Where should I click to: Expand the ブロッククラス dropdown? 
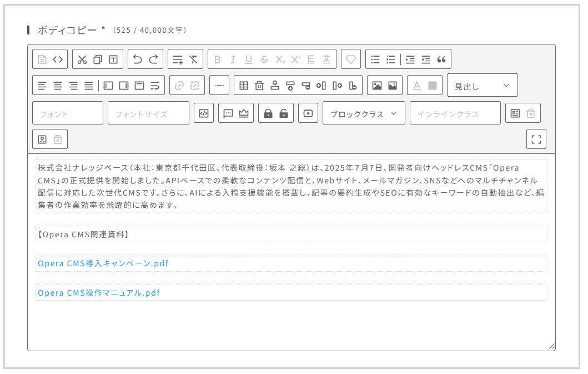tap(364, 113)
